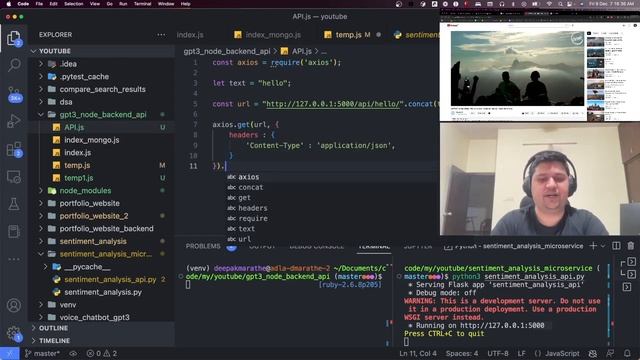The image size is (640, 360).
Task: Split the terminal panel
Action: (616, 246)
